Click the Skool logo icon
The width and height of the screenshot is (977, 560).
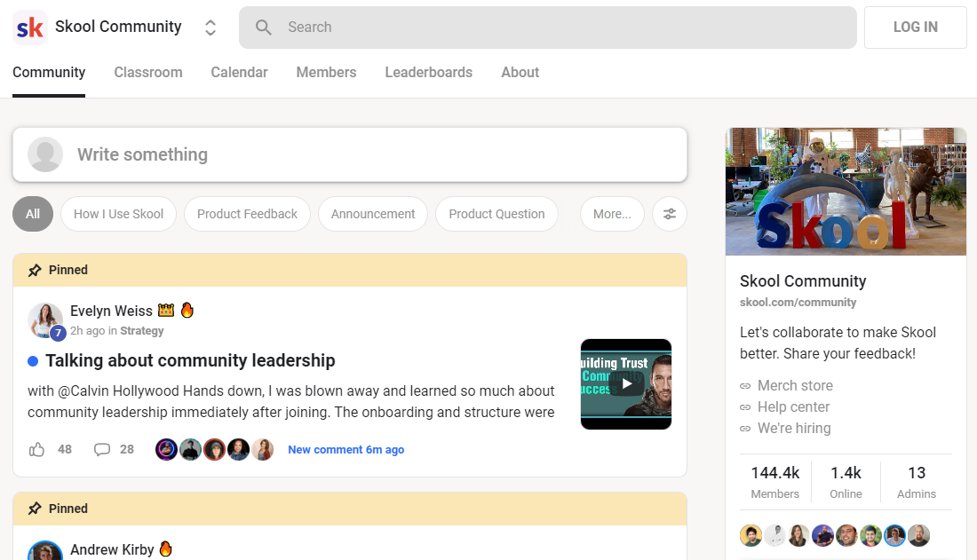(x=30, y=28)
